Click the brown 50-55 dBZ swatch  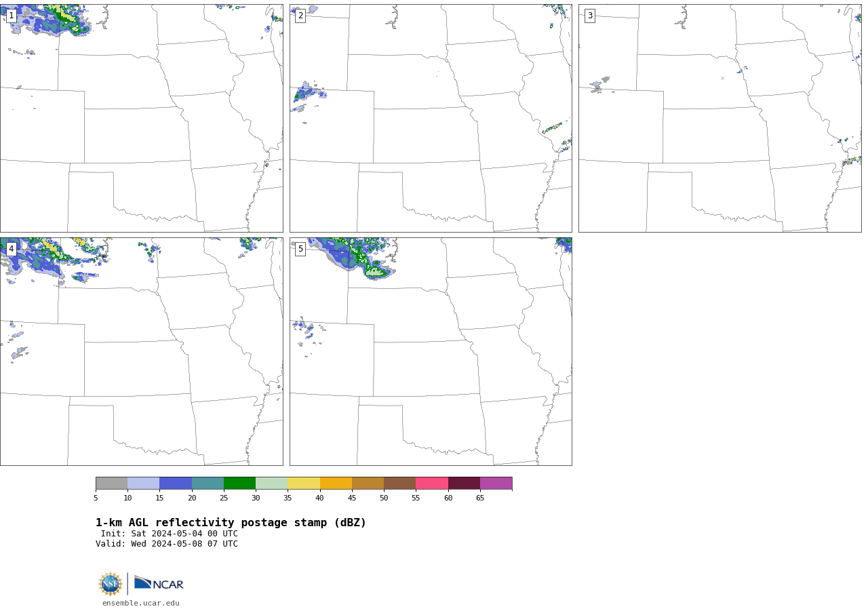[400, 483]
